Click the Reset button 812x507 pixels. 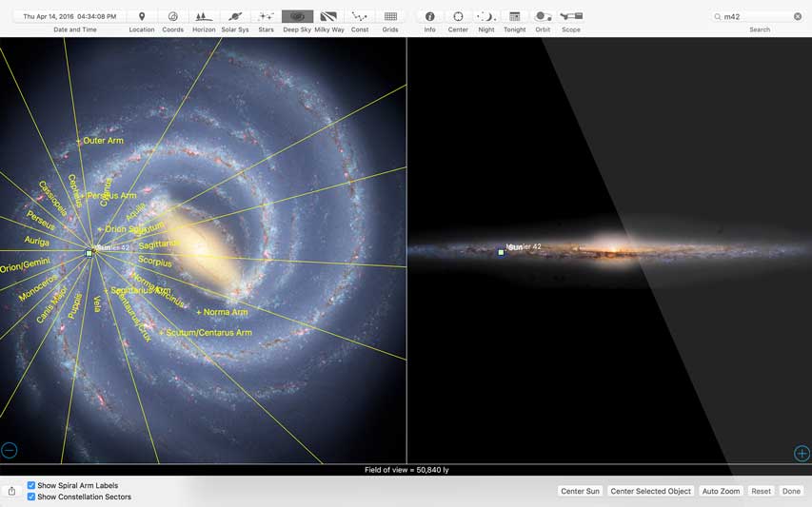click(x=761, y=491)
